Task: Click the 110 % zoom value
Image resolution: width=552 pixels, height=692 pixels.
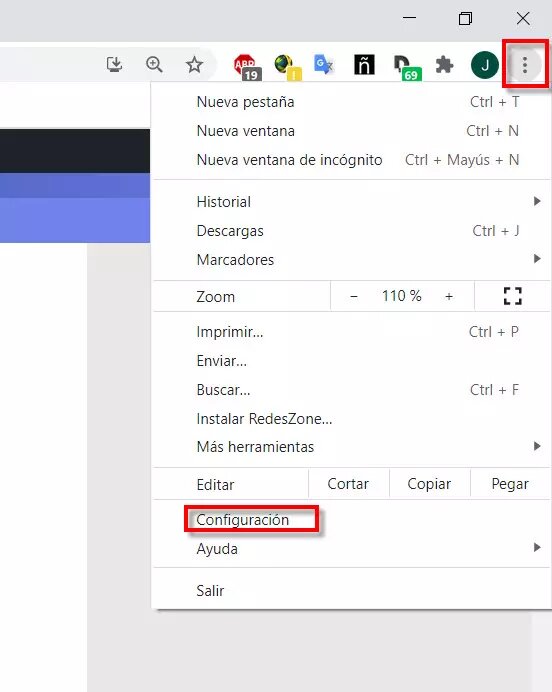Action: pyautogui.click(x=401, y=296)
